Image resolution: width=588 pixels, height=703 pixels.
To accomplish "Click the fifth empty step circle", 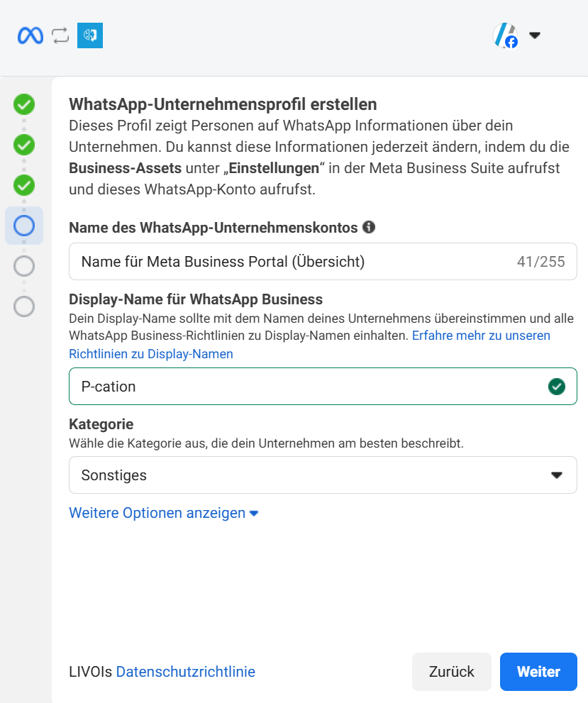I will coord(23,266).
